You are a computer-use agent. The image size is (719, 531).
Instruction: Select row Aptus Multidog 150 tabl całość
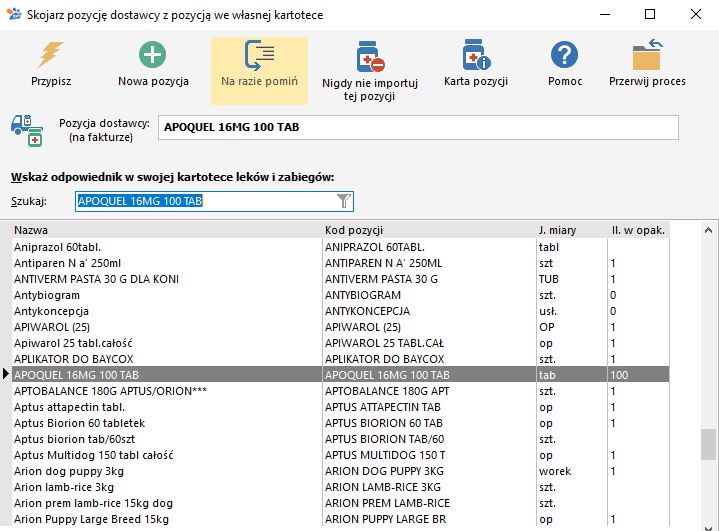(x=340, y=455)
